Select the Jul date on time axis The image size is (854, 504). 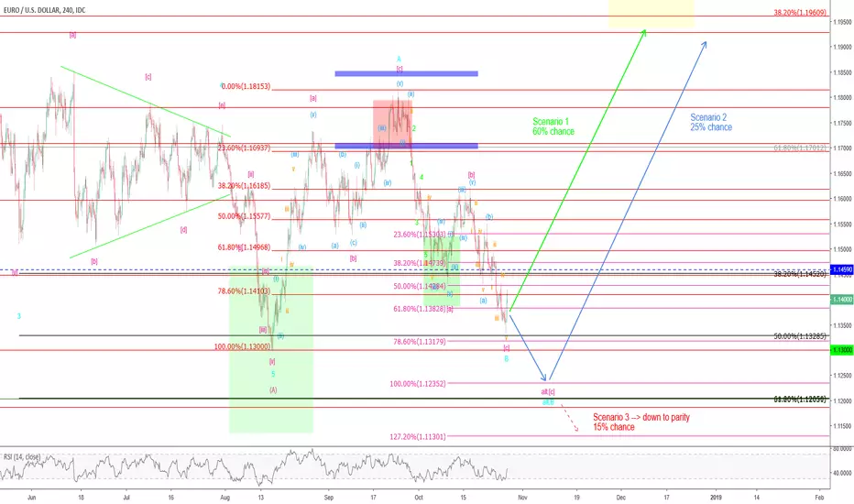126,498
